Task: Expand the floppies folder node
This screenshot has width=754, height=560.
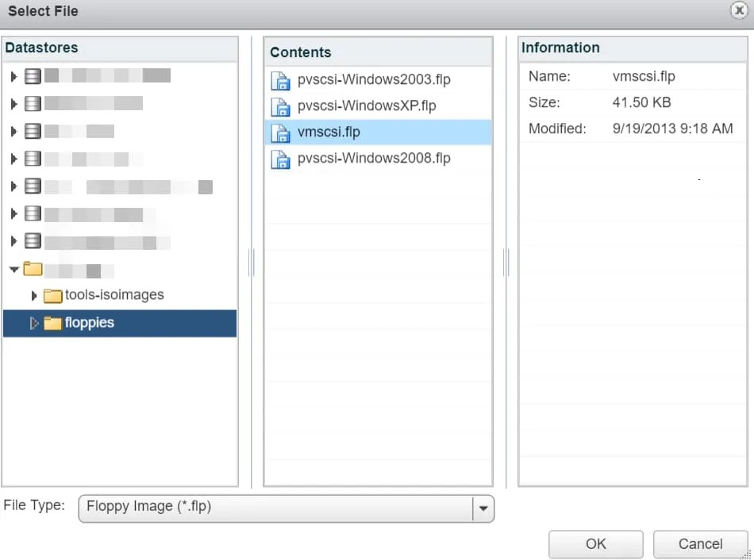Action: click(x=35, y=323)
